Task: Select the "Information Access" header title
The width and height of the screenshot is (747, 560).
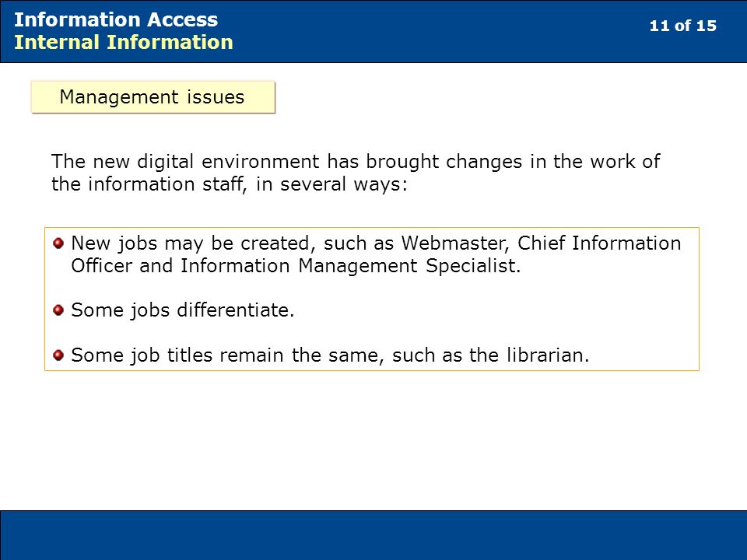Action: click(116, 19)
